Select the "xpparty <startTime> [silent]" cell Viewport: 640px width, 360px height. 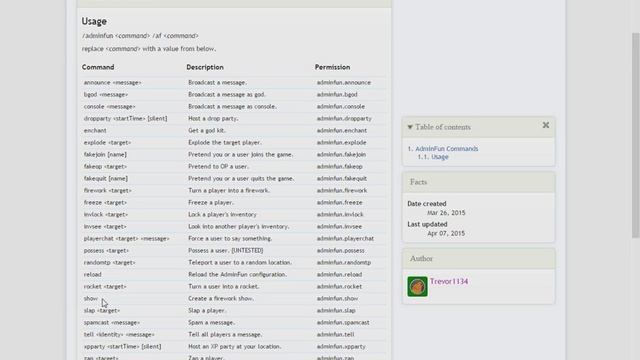[x=122, y=347]
